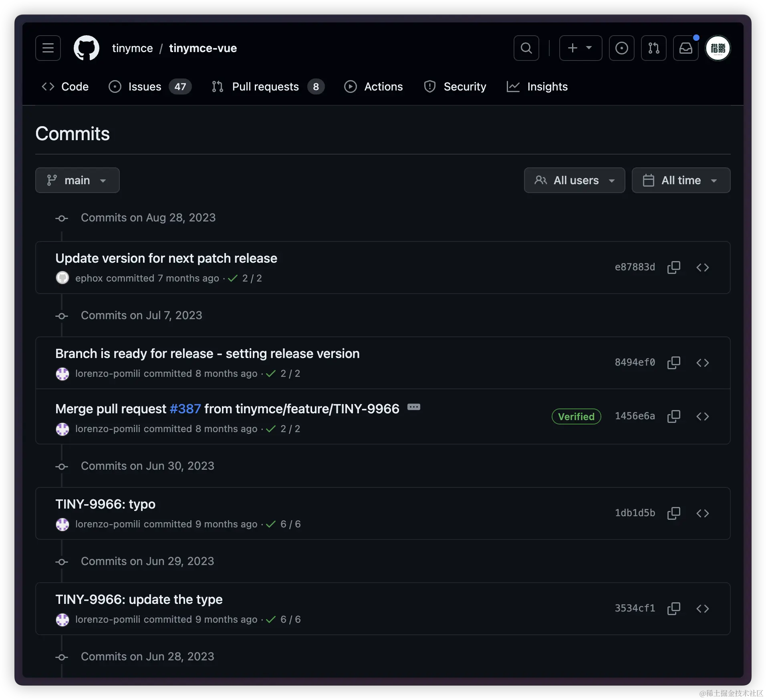Click the Verified signature badge
The width and height of the screenshot is (766, 700).
coord(577,416)
